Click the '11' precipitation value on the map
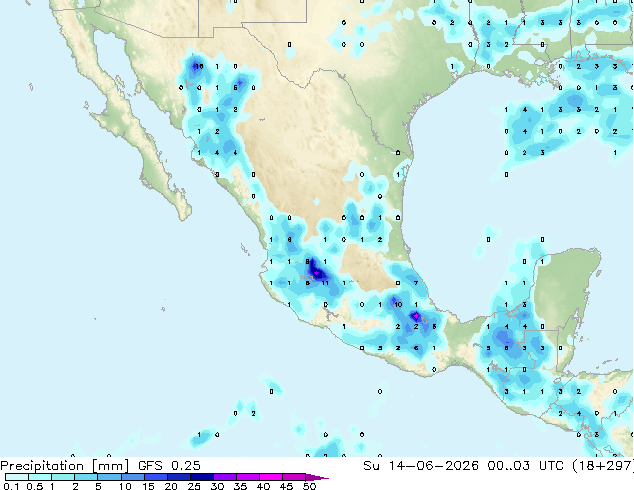The image size is (634, 490). [x=325, y=283]
